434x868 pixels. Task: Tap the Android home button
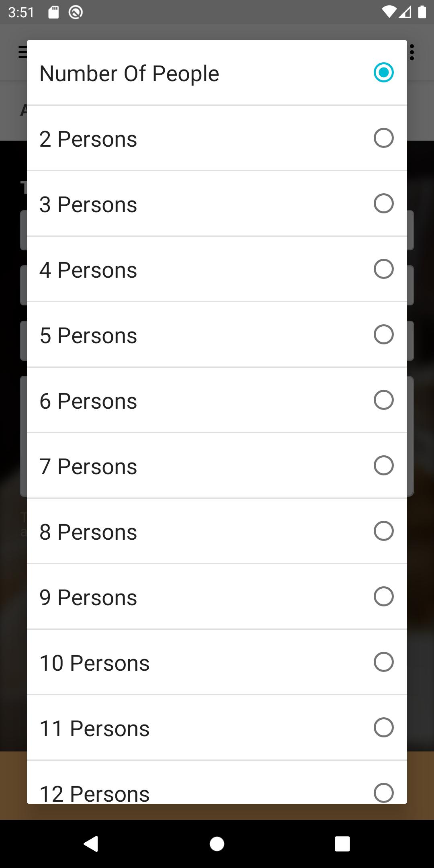[217, 844]
